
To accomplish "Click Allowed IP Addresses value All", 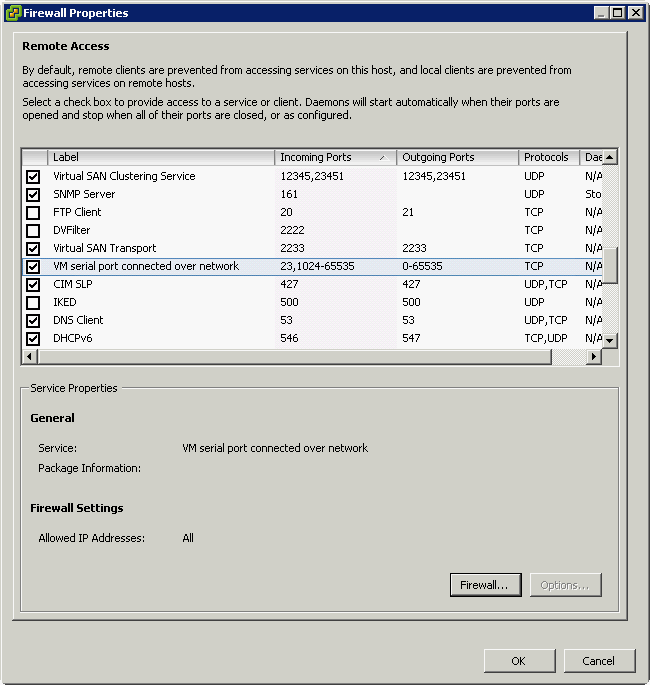I will tap(188, 538).
